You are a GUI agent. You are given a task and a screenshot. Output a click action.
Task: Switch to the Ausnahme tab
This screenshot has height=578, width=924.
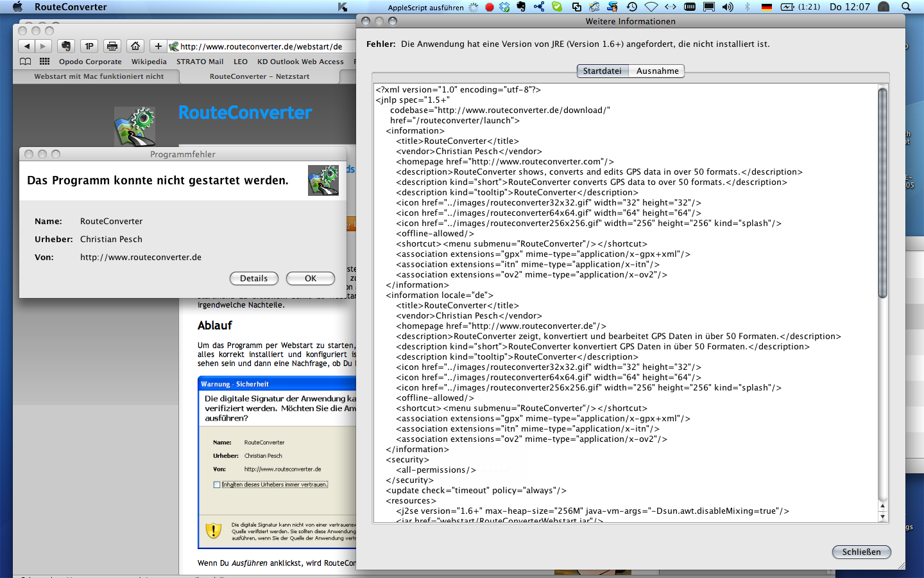657,71
